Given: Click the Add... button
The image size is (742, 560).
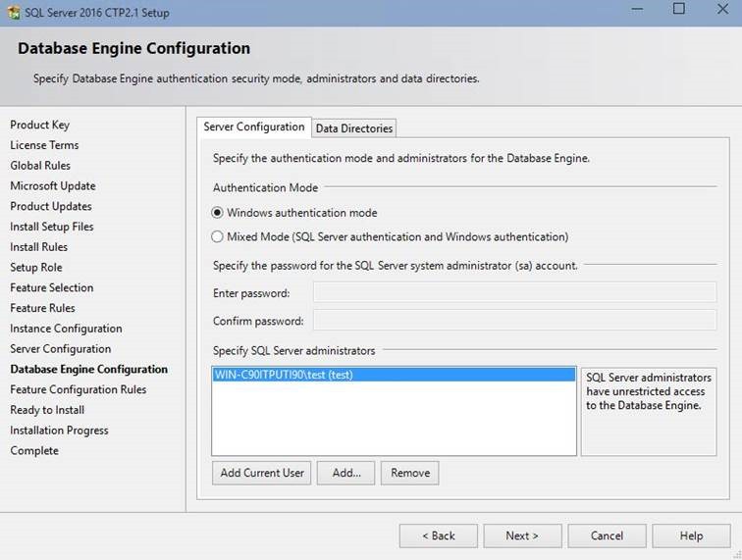Looking at the screenshot, I should point(345,473).
